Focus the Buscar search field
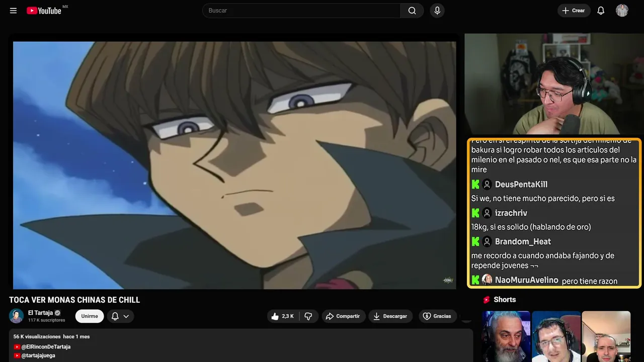This screenshot has width=644, height=362. (301, 11)
